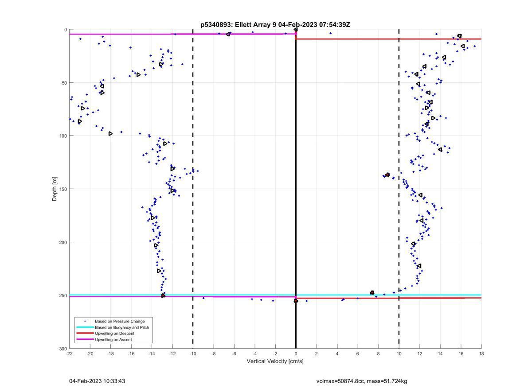The height and width of the screenshot is (392, 532).
Task: Click the velocity axis tick label '16'
Action: tap(461, 353)
